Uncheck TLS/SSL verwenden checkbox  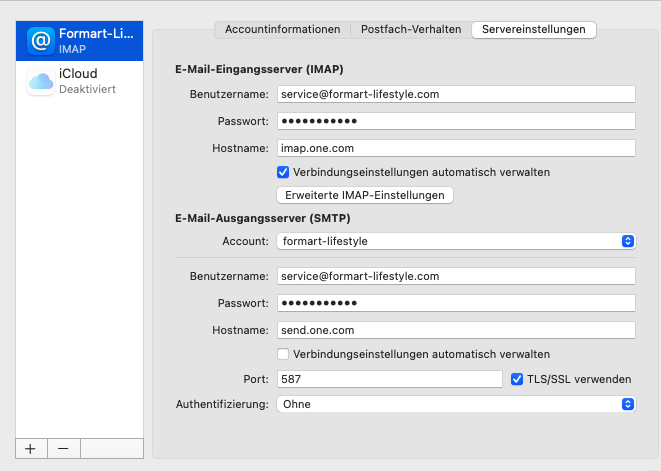(517, 379)
